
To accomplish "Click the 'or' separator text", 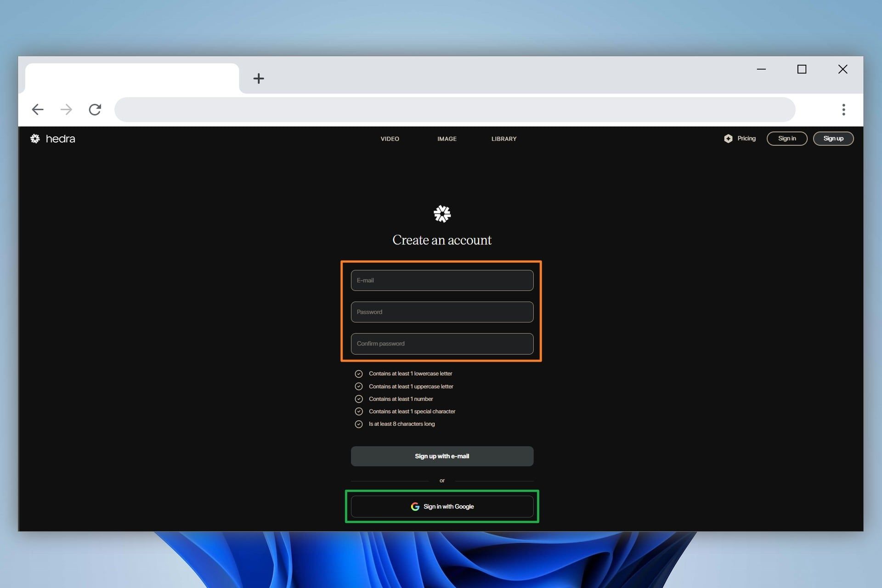I will tap(442, 481).
